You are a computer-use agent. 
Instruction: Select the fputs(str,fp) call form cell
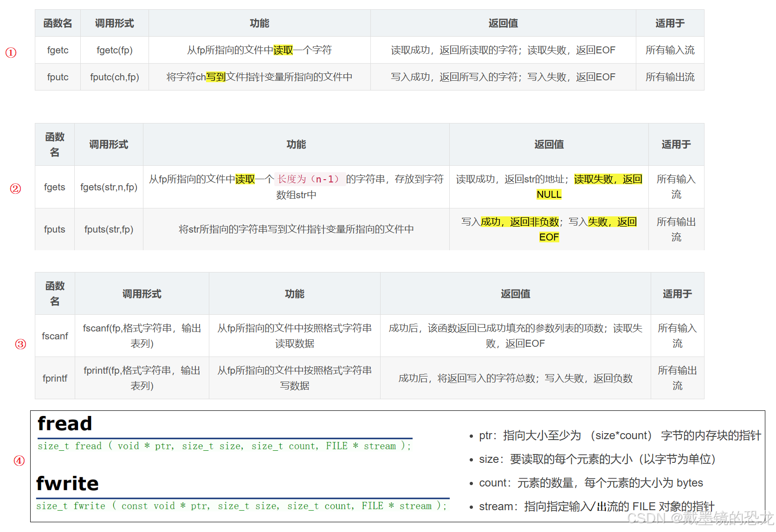[109, 229]
